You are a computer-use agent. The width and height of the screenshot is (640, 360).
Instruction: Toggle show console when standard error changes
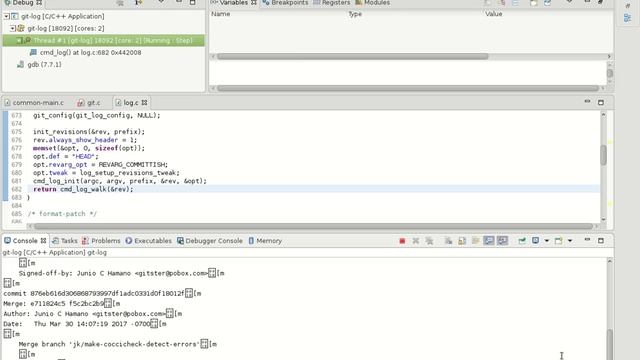[x=502, y=241]
